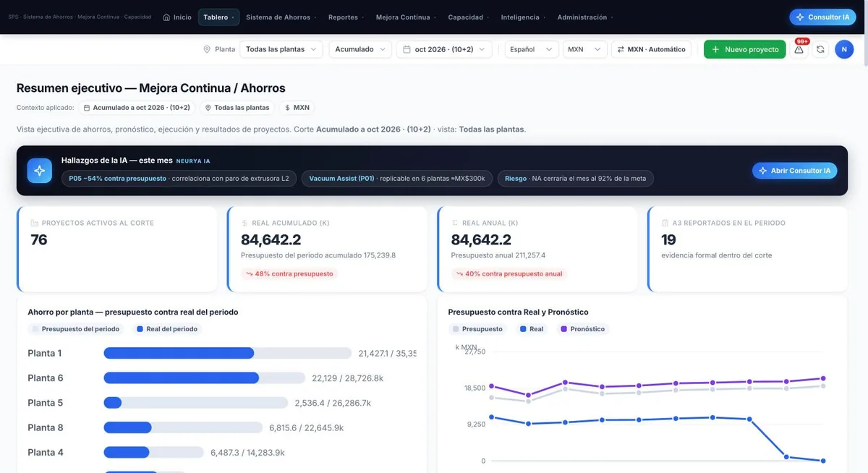Viewport: 868px width, 473px height.
Task: Open the Español language dropdown
Action: pyautogui.click(x=532, y=49)
